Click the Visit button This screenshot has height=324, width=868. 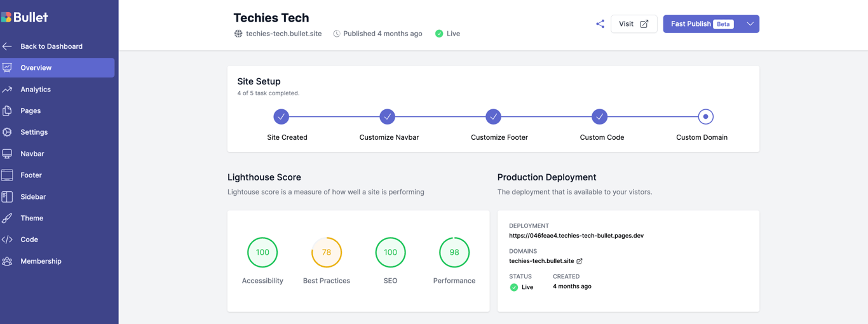(634, 24)
